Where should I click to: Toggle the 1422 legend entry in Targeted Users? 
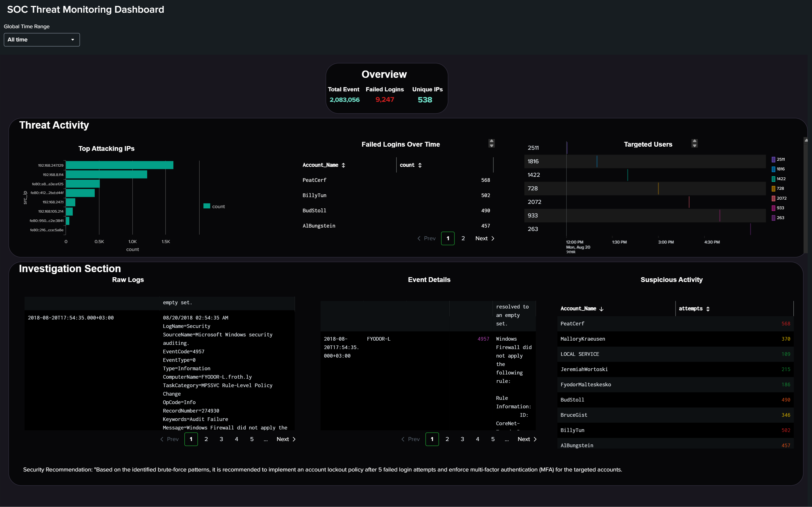778,179
